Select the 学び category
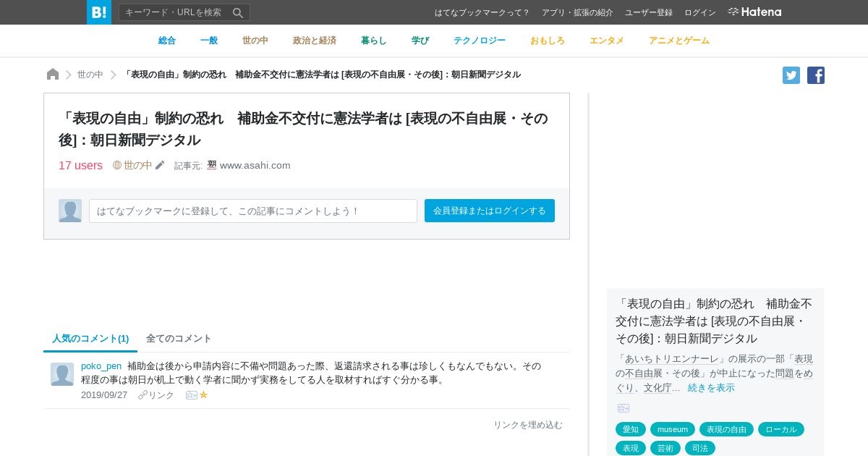Viewport: 868px width, 456px height. coord(420,41)
